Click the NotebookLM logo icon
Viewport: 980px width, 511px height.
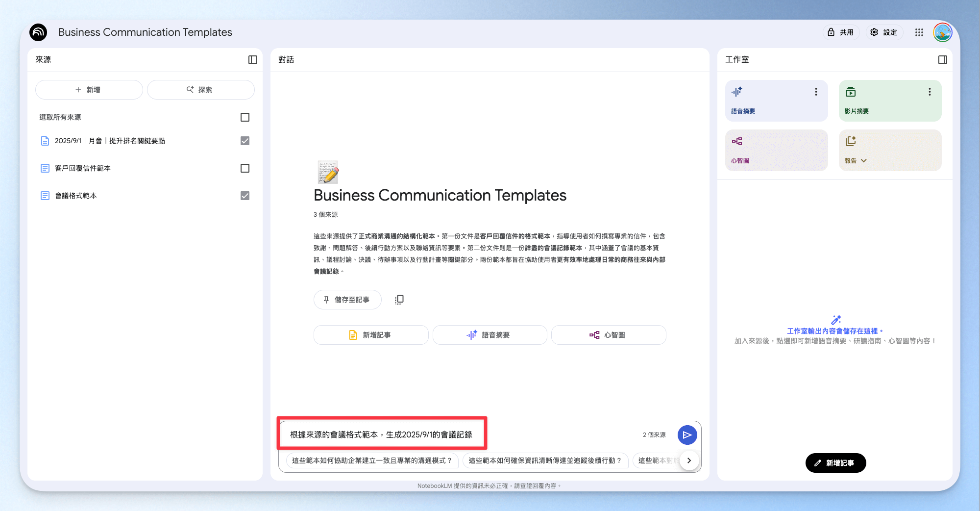click(38, 32)
